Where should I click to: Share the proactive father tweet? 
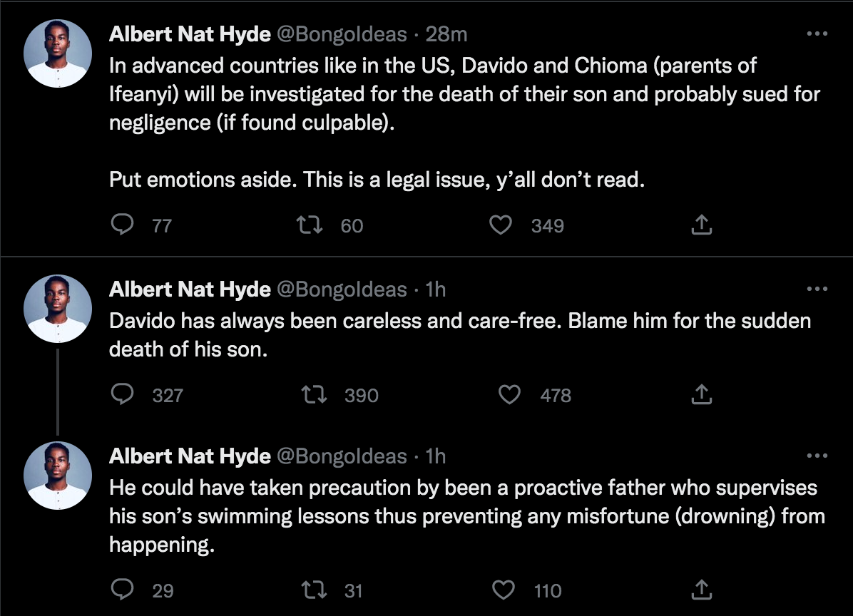(702, 590)
